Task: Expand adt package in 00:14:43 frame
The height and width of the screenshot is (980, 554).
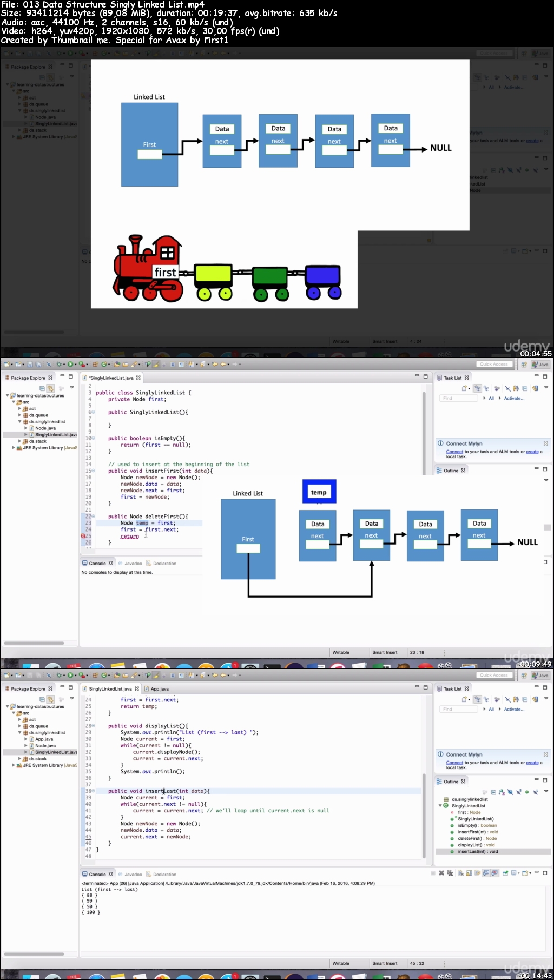Action: click(x=19, y=719)
